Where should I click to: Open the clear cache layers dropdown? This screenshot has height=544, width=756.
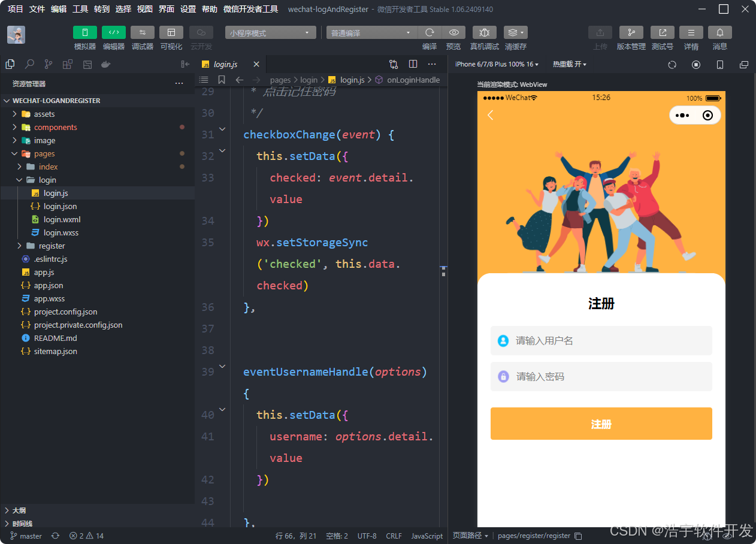pos(515,32)
